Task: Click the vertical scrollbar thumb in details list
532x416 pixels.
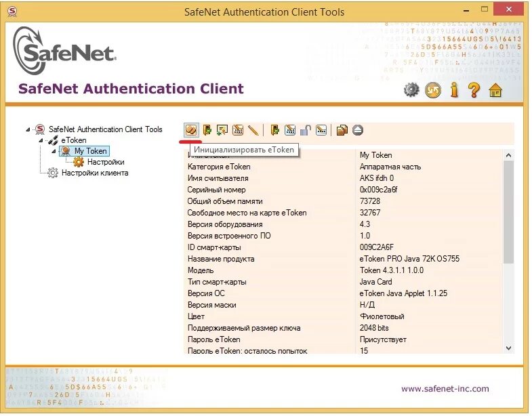Action: tap(508, 212)
